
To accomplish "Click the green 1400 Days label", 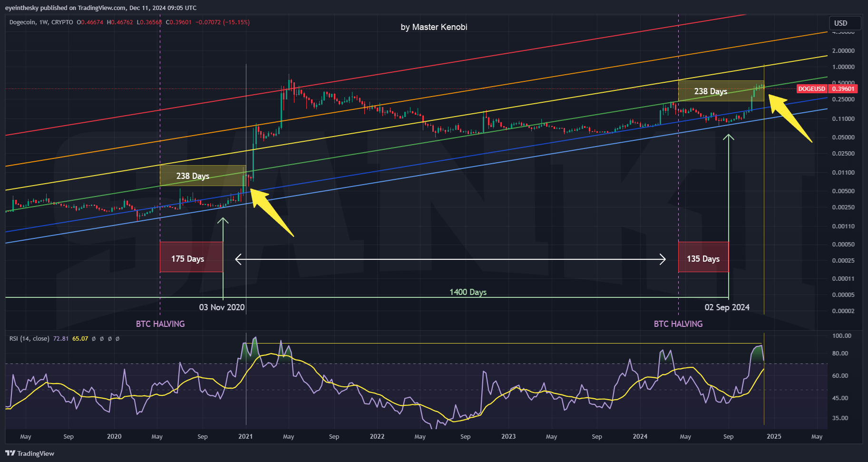I will (x=468, y=292).
